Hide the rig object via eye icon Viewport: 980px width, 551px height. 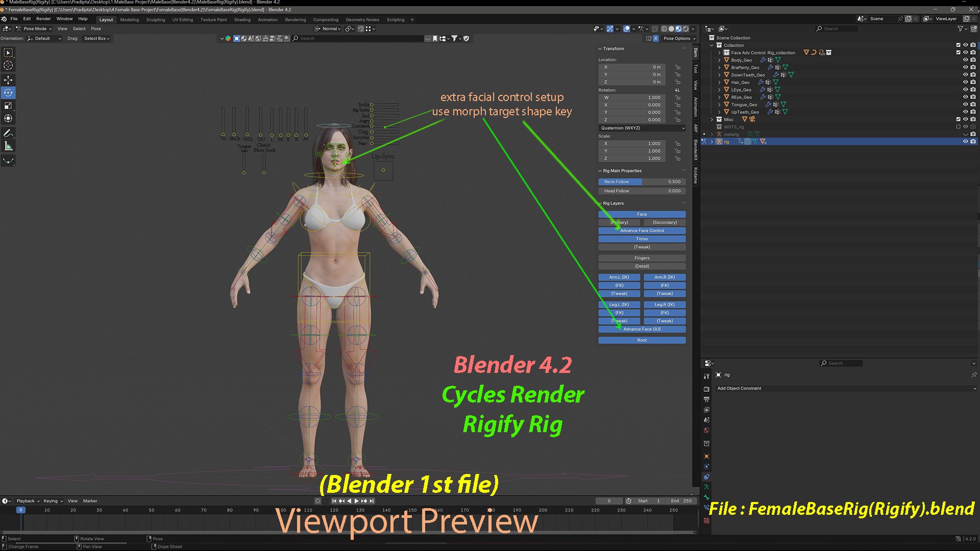pos(965,141)
